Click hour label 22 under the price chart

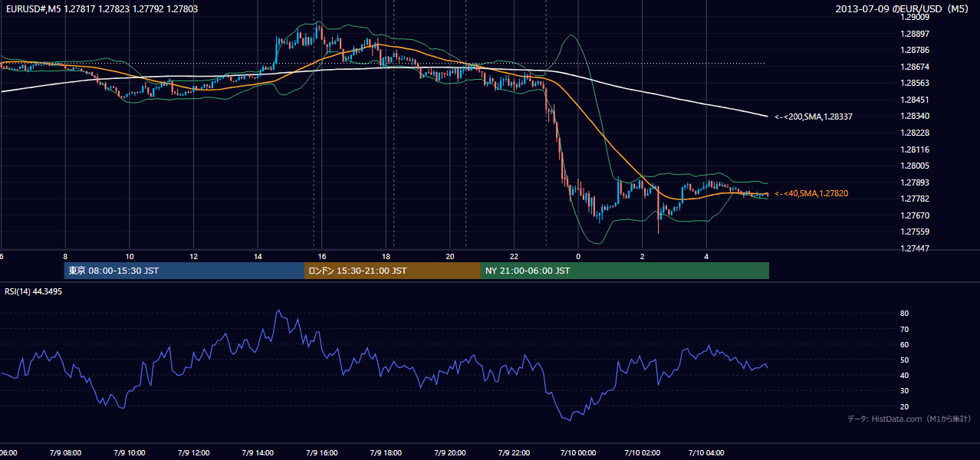point(515,256)
